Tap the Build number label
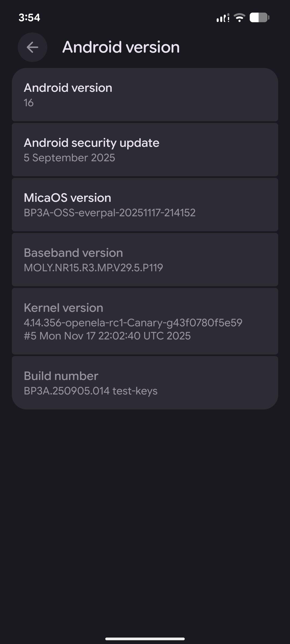The height and width of the screenshot is (644, 290). coord(61,376)
